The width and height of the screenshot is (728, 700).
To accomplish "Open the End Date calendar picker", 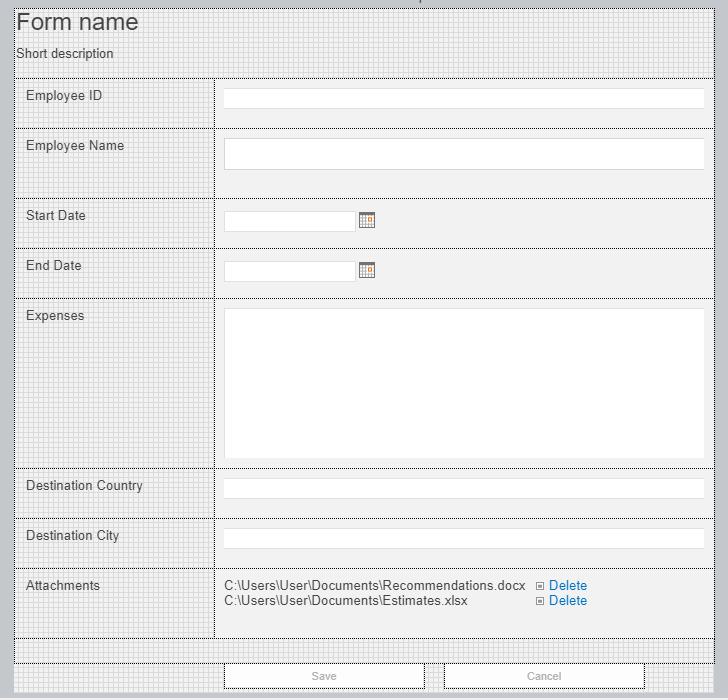I will pos(367,270).
